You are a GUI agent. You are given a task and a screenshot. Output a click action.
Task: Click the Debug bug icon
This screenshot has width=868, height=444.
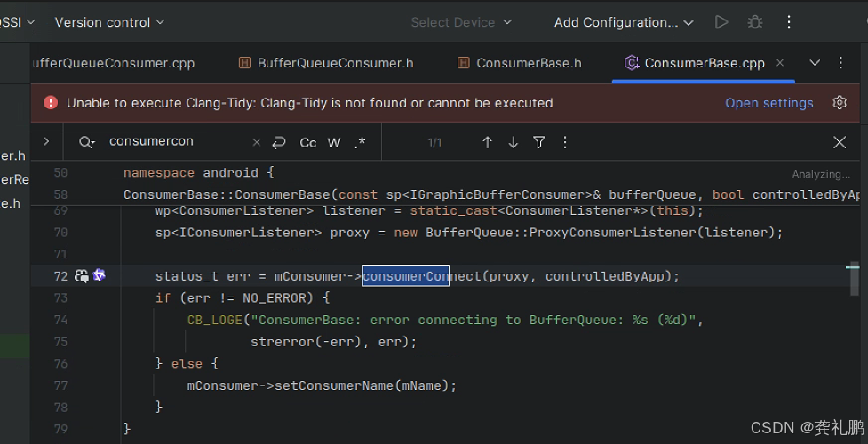click(755, 22)
